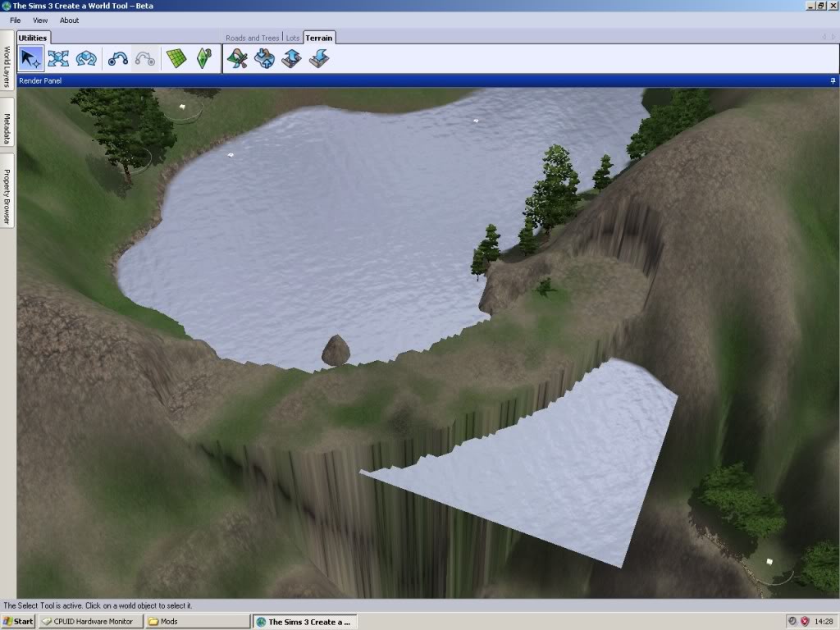Click the Undo arrow icon
This screenshot has height=630, width=840.
[x=117, y=58]
